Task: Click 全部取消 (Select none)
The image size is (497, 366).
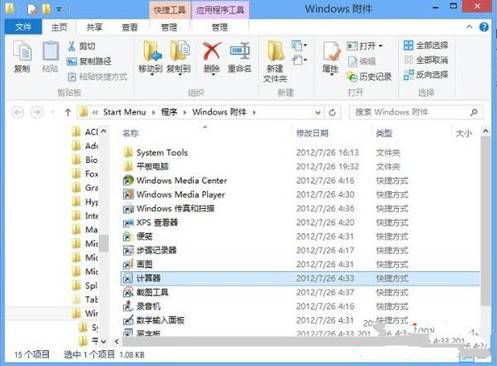Action: click(426, 60)
